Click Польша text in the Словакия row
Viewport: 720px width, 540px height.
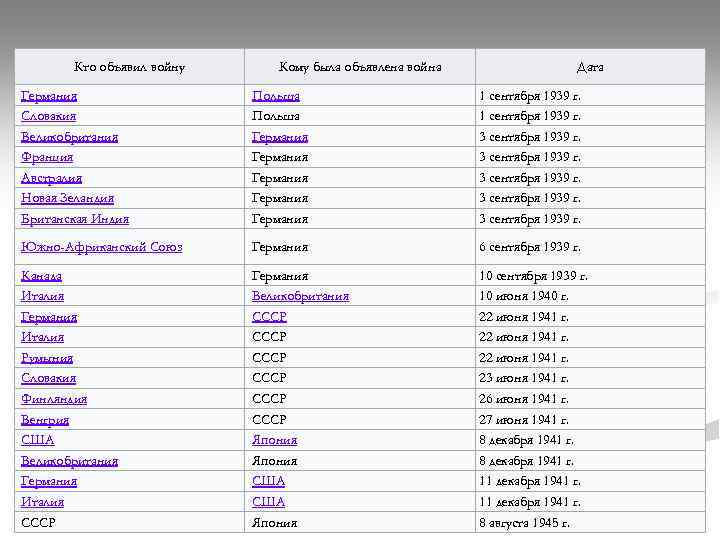(x=276, y=116)
